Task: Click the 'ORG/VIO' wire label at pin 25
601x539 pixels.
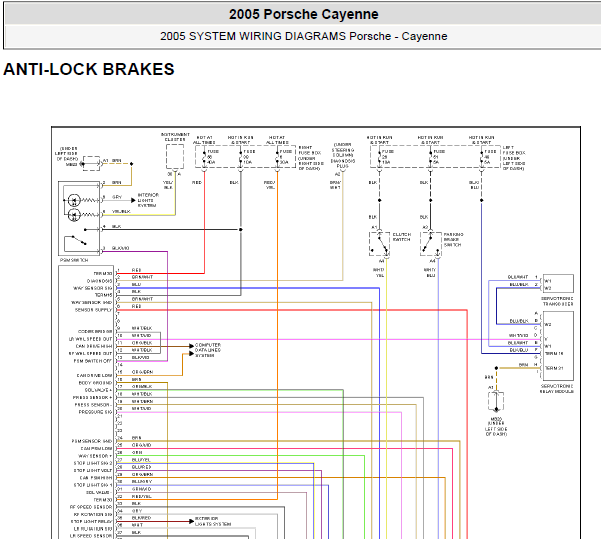Action: click(x=141, y=445)
